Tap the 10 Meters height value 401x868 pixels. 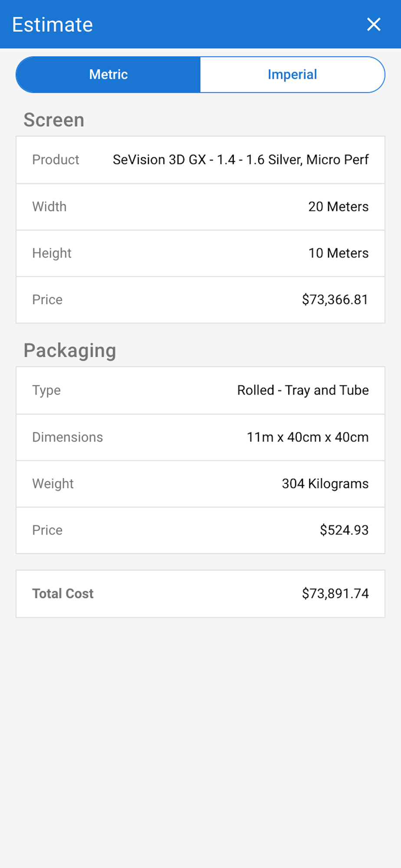pos(338,253)
